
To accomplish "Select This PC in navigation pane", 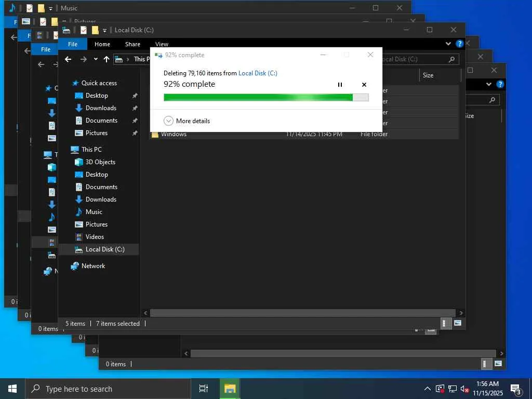I will 91,150.
